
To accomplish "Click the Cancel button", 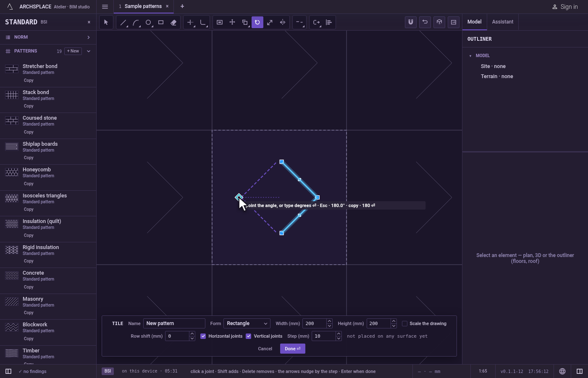I will coord(265,349).
